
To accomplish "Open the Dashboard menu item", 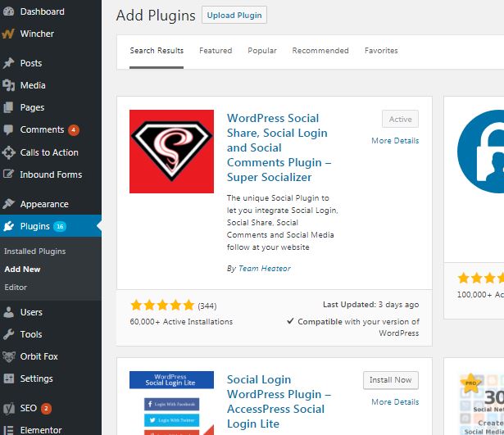I will [x=42, y=11].
